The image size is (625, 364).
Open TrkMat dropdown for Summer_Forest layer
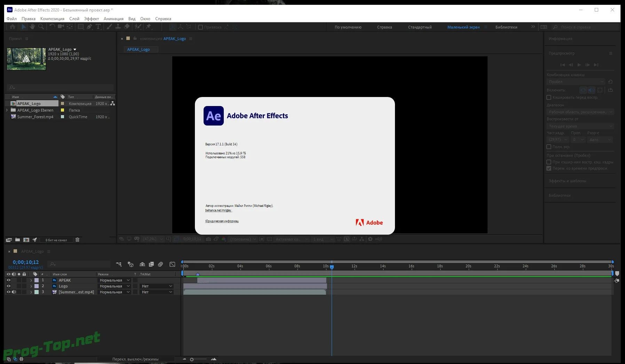(x=157, y=292)
